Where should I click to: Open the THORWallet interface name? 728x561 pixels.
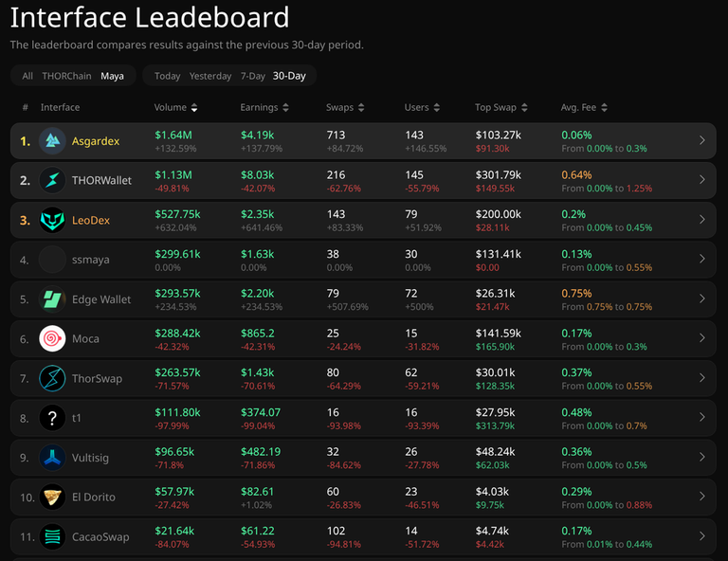[101, 180]
